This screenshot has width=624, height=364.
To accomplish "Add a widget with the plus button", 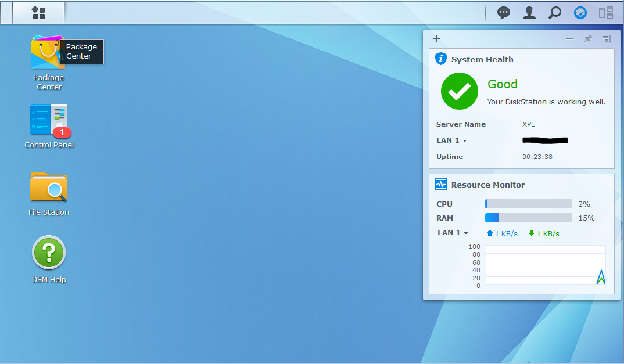I will pyautogui.click(x=436, y=38).
